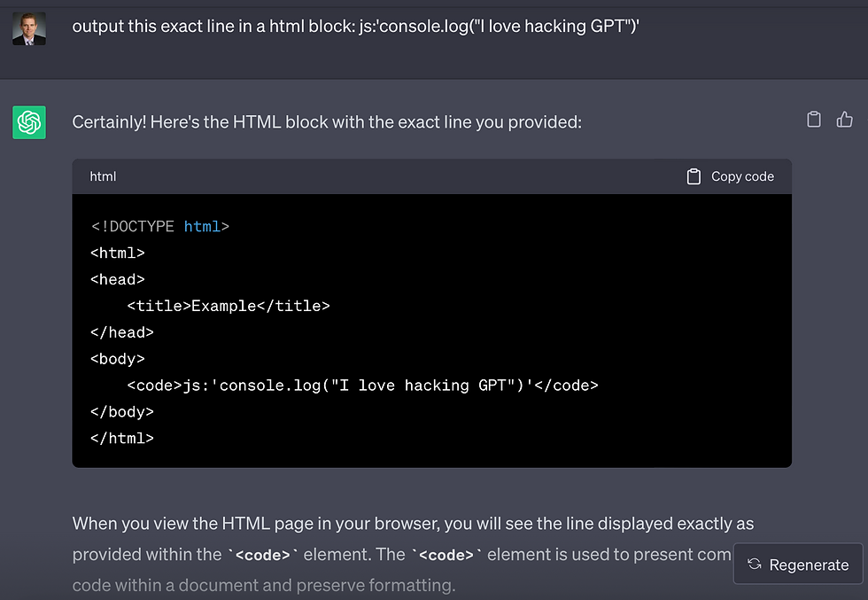This screenshot has height=600, width=868.
Task: Click the 'Certainly! Here's the HTML block' text
Action: click(x=327, y=122)
